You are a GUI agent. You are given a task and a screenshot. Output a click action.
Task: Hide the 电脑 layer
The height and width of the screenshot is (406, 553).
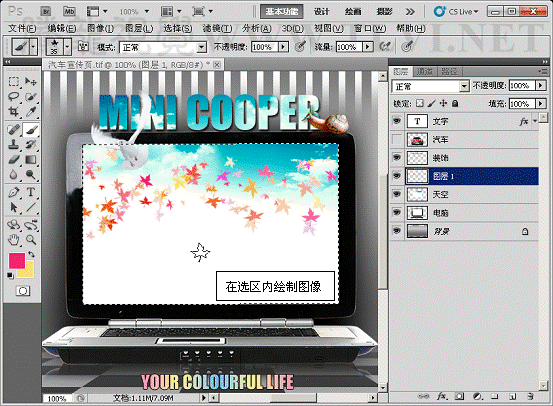(x=397, y=212)
